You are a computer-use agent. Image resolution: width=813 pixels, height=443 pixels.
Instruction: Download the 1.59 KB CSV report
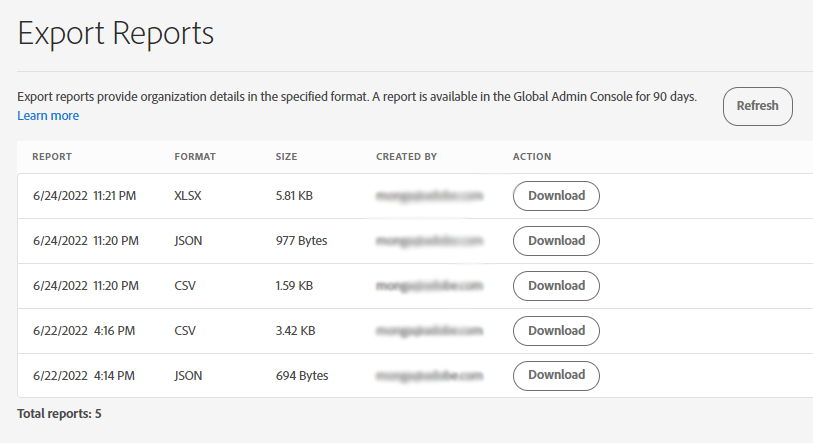click(x=556, y=286)
